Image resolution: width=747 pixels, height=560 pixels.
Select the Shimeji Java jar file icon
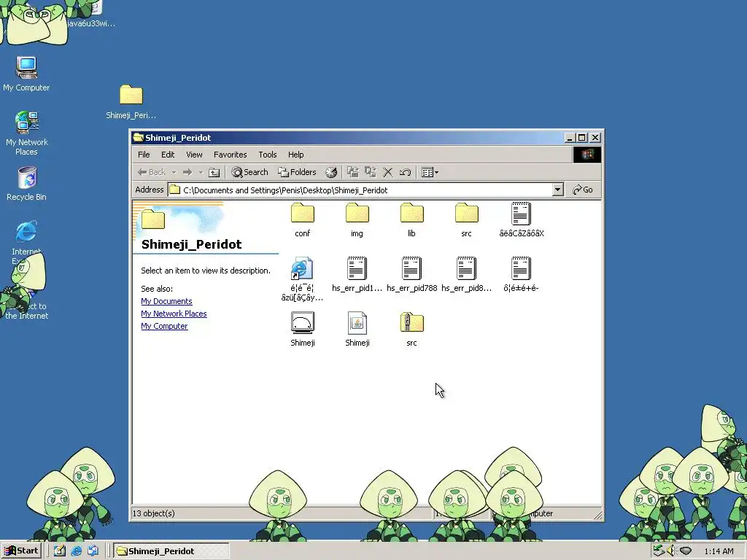pyautogui.click(x=357, y=323)
